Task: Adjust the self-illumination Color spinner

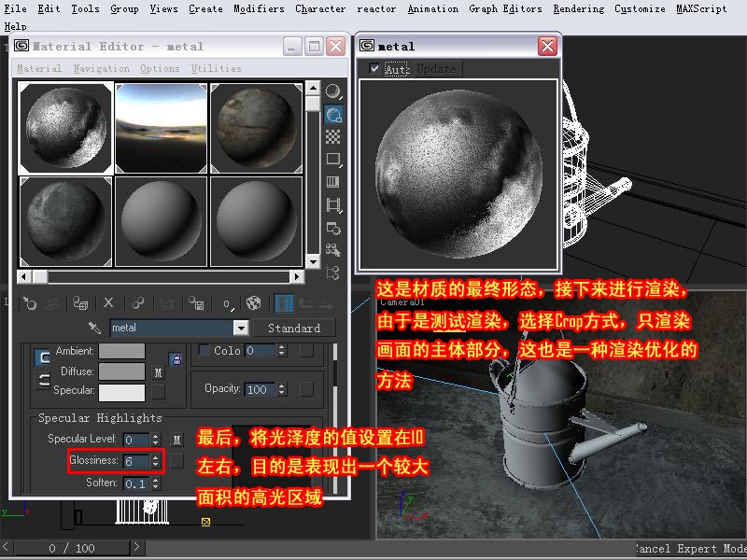Action: tap(282, 351)
